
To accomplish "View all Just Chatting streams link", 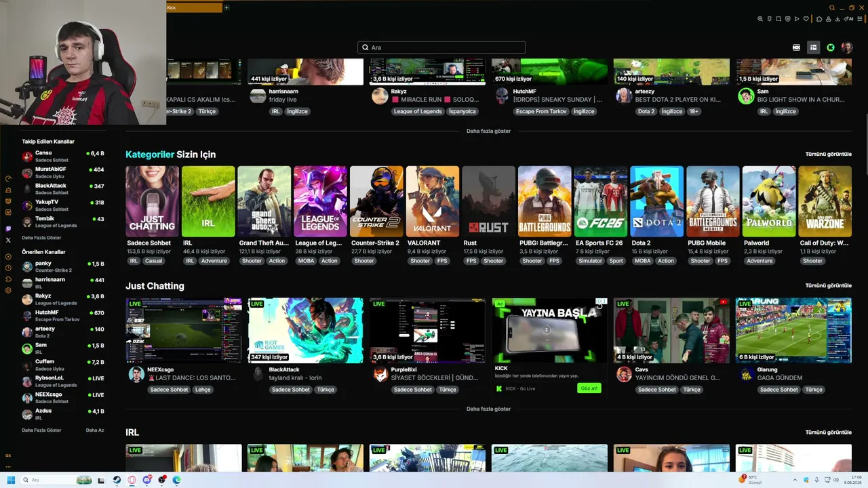I will (828, 285).
